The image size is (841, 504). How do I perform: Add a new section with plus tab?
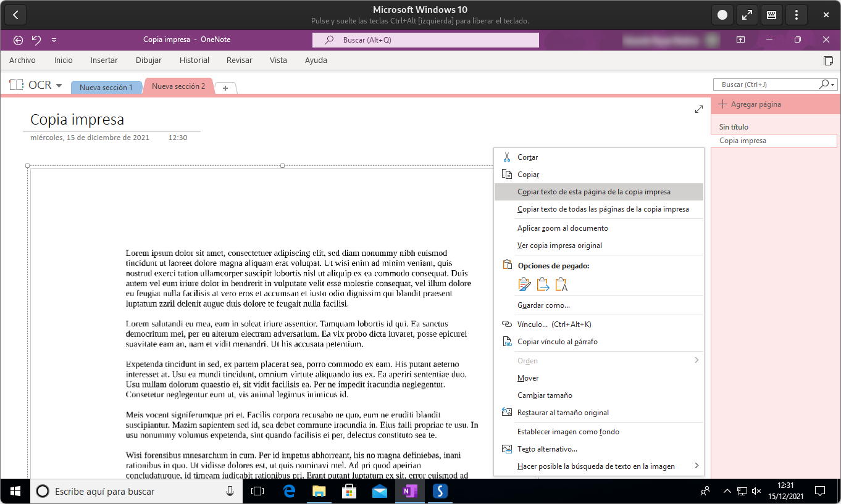click(x=225, y=88)
